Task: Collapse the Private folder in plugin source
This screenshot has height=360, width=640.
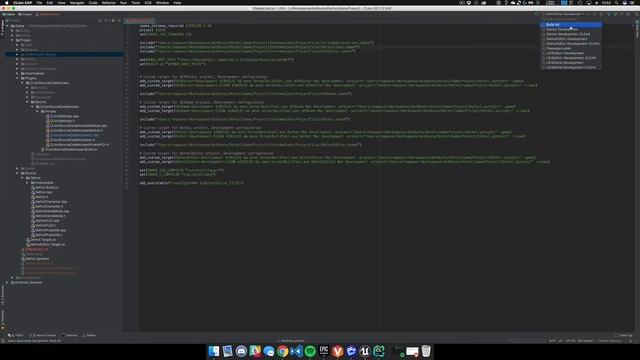Action: click(37, 111)
